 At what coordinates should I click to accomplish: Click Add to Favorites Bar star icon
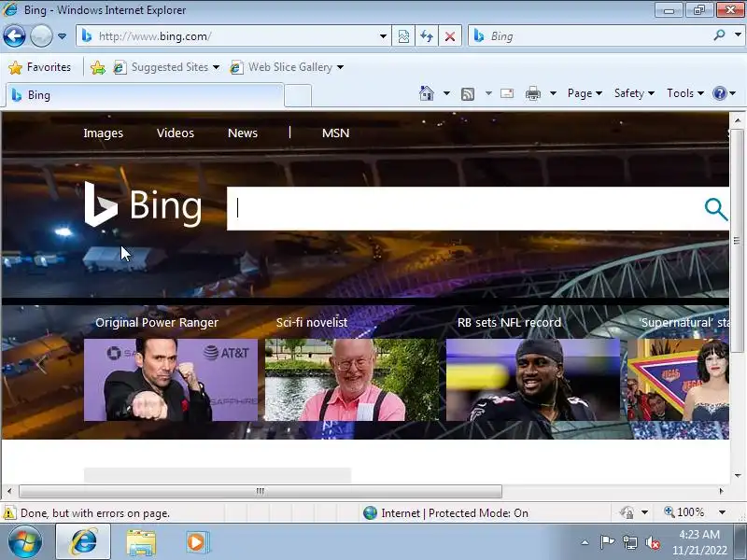(x=98, y=67)
